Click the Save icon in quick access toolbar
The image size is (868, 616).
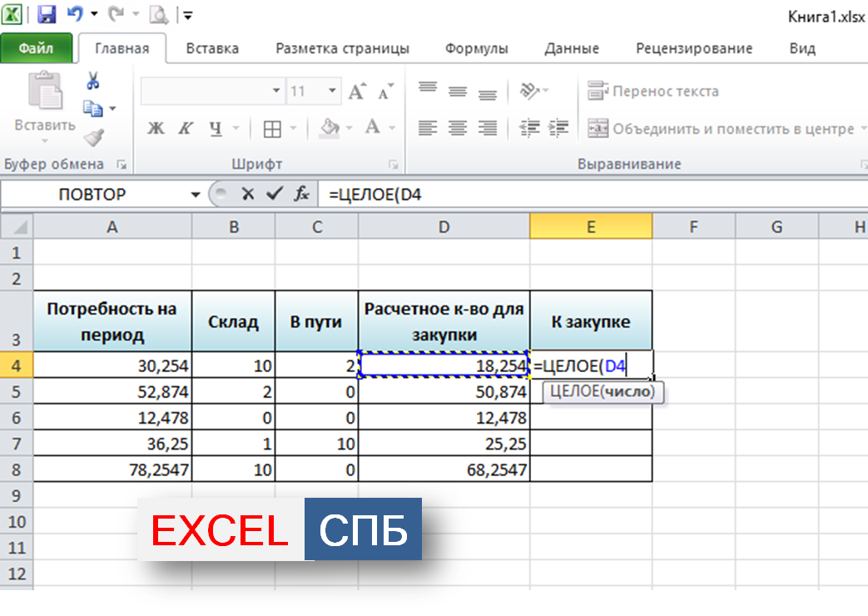pyautogui.click(x=47, y=14)
